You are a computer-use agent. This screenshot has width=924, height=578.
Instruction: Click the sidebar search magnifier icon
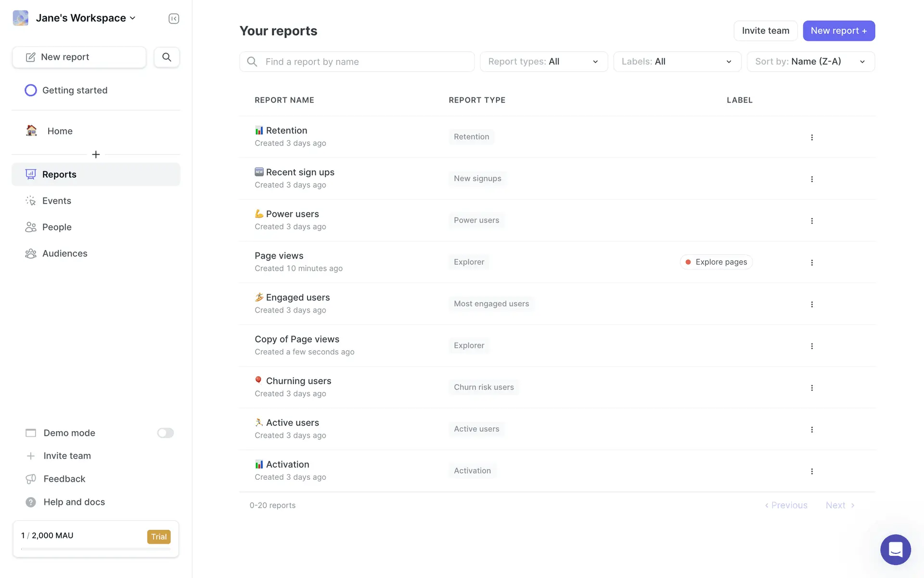[167, 57]
